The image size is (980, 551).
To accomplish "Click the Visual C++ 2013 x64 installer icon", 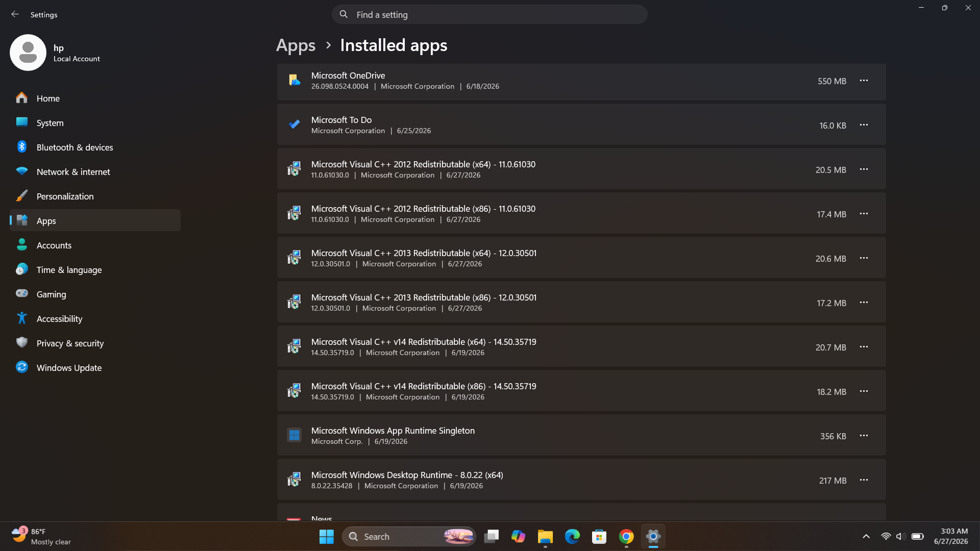I will click(x=294, y=258).
